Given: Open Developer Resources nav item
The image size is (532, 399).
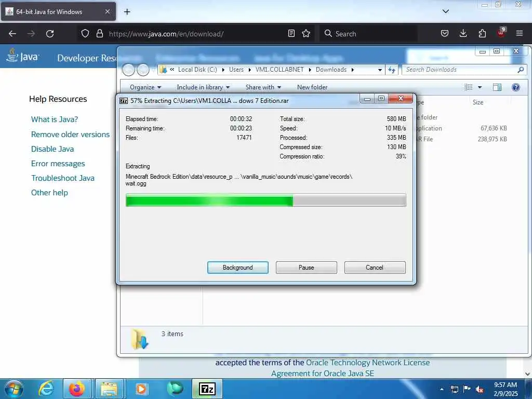Looking at the screenshot, I should [87, 58].
